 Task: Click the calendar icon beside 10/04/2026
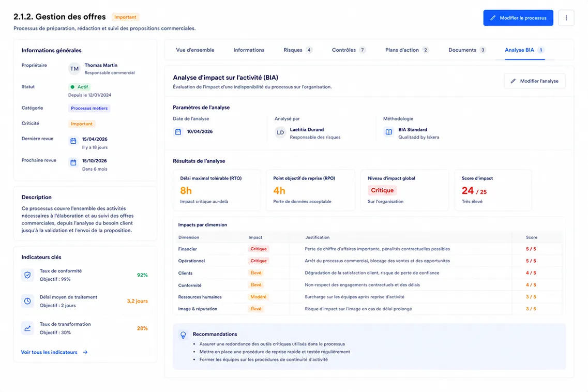(x=178, y=132)
